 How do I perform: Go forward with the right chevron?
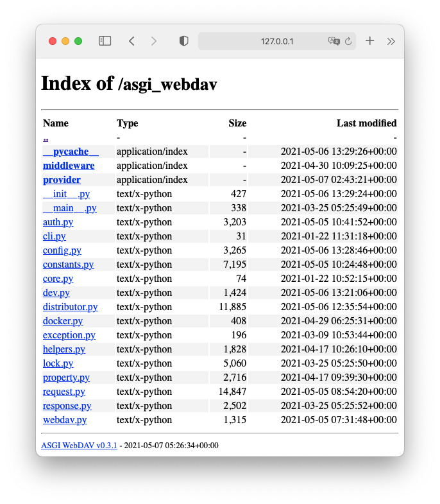click(x=154, y=41)
